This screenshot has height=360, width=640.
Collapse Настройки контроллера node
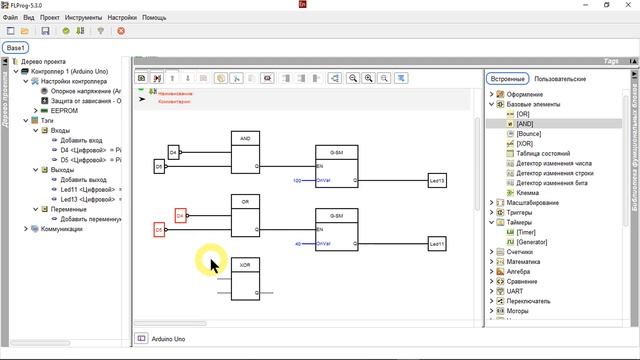[26, 81]
